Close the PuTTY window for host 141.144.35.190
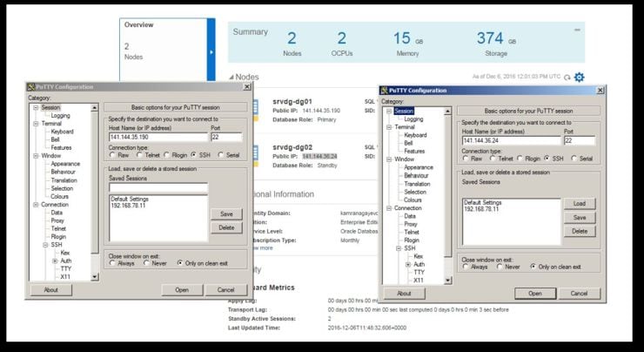The image size is (644, 352). coord(247,87)
